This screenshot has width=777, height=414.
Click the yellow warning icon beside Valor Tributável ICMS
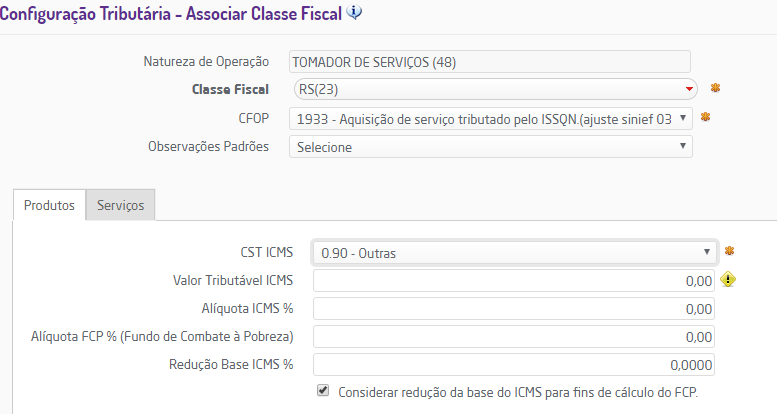coord(728,280)
